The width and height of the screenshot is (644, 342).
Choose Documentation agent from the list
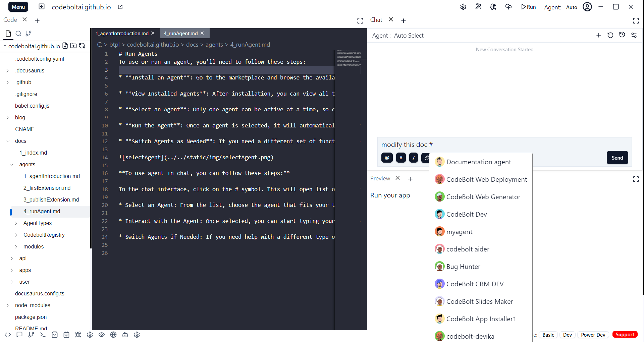tap(481, 162)
